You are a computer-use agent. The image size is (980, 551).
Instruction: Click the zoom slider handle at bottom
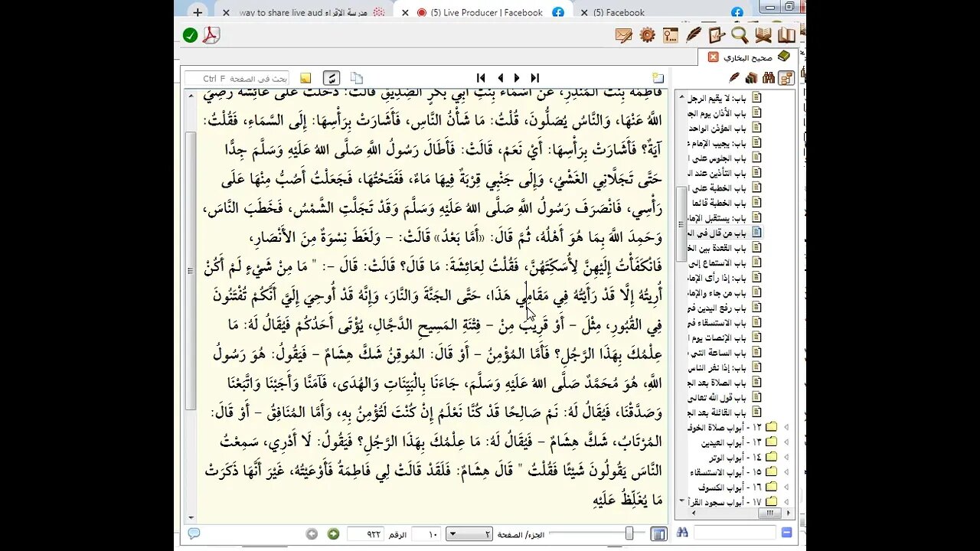tap(629, 533)
